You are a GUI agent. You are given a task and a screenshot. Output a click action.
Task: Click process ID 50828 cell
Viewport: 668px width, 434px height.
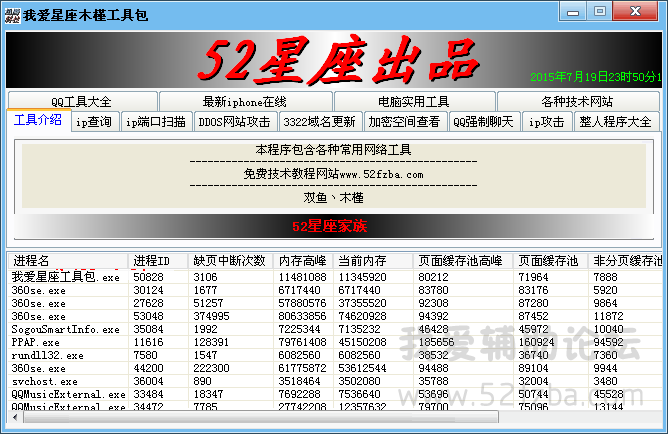click(148, 277)
